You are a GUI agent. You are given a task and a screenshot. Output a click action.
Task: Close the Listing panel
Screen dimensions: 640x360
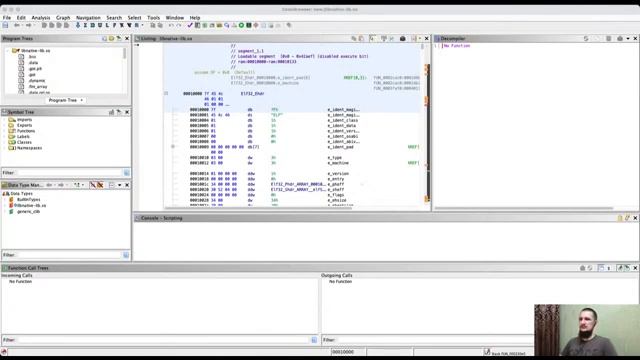point(427,38)
